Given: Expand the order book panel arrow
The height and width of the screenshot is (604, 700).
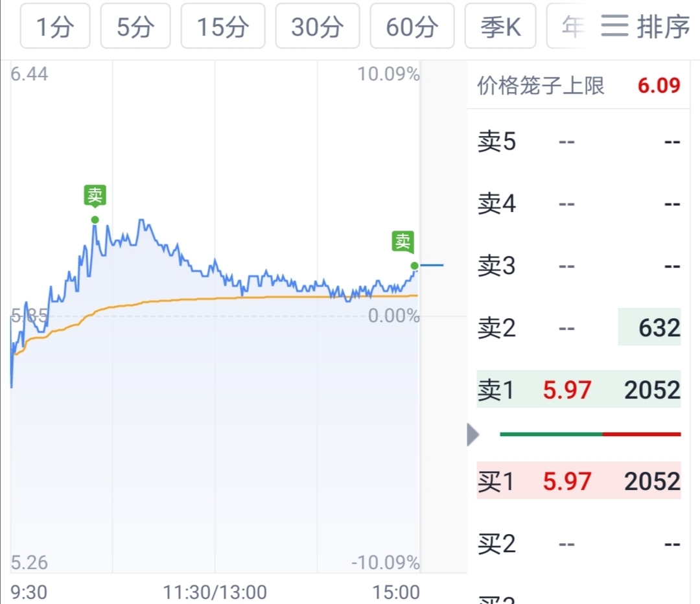Looking at the screenshot, I should tap(473, 435).
